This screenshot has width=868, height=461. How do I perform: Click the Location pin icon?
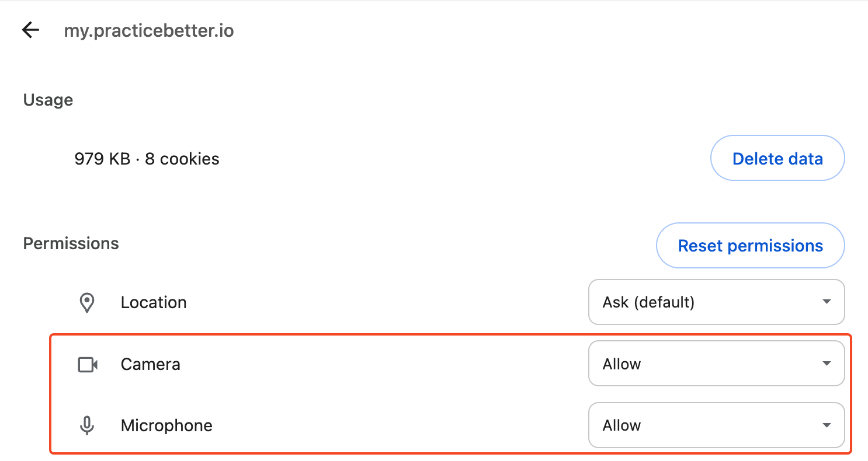coord(87,303)
